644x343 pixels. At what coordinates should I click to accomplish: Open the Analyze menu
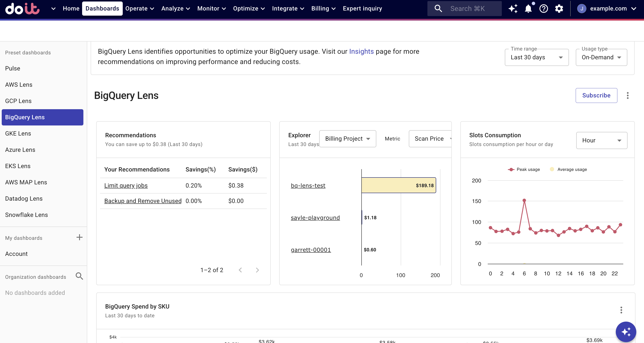coord(176,9)
